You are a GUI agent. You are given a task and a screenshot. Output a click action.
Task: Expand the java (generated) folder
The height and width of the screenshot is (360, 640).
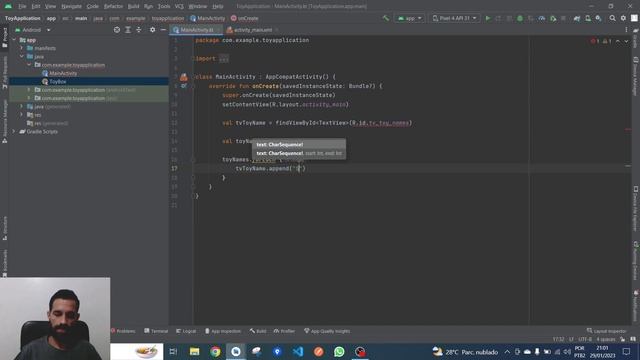[22, 107]
